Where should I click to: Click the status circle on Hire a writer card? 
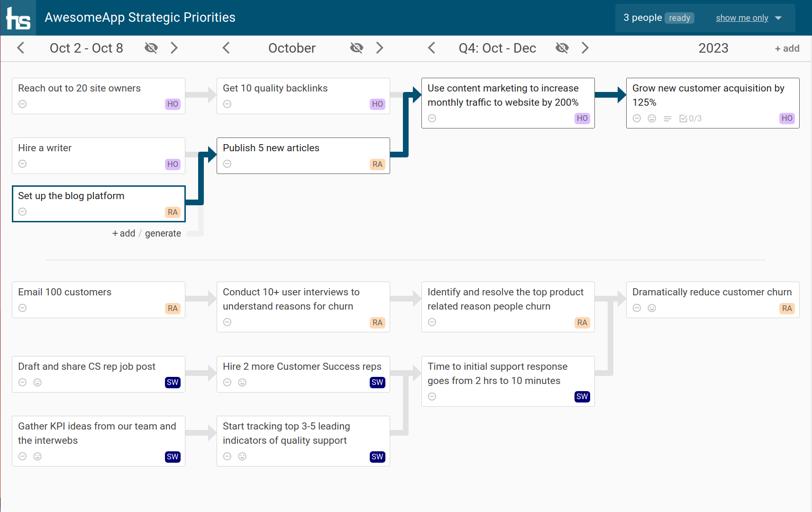(x=22, y=164)
